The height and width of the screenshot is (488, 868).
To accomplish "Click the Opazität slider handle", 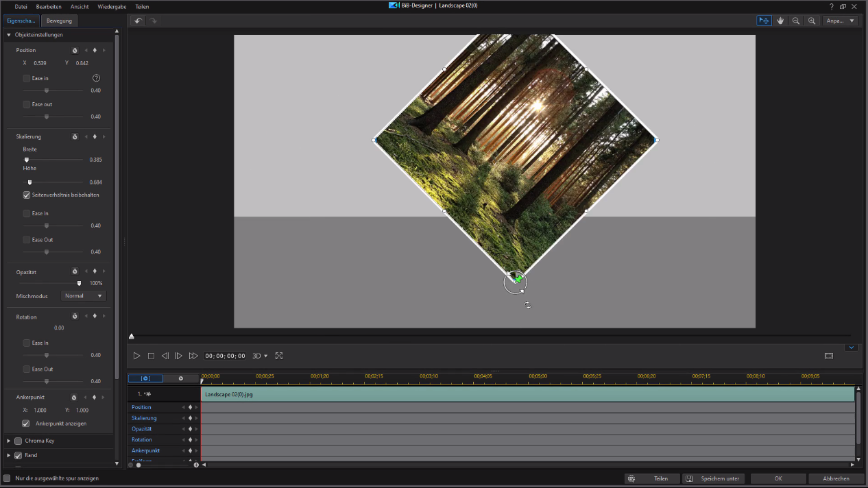I will tap(79, 283).
